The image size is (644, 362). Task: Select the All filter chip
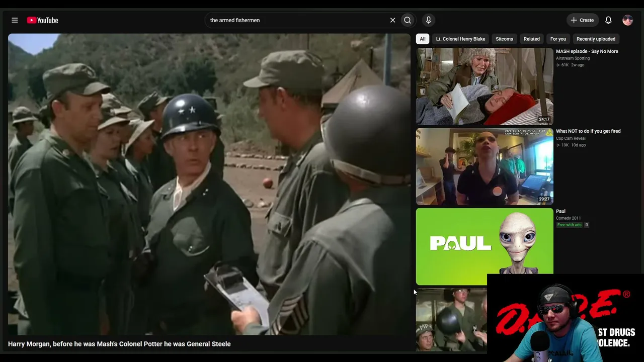(x=423, y=39)
